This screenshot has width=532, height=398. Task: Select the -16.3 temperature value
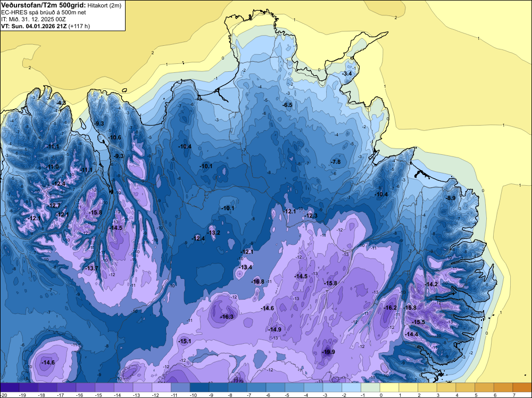coord(227,317)
